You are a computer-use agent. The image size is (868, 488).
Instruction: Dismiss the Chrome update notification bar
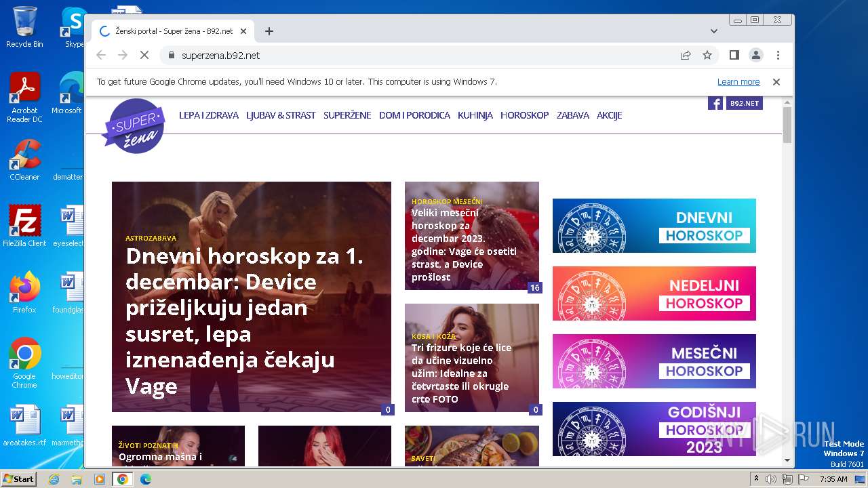(x=776, y=82)
